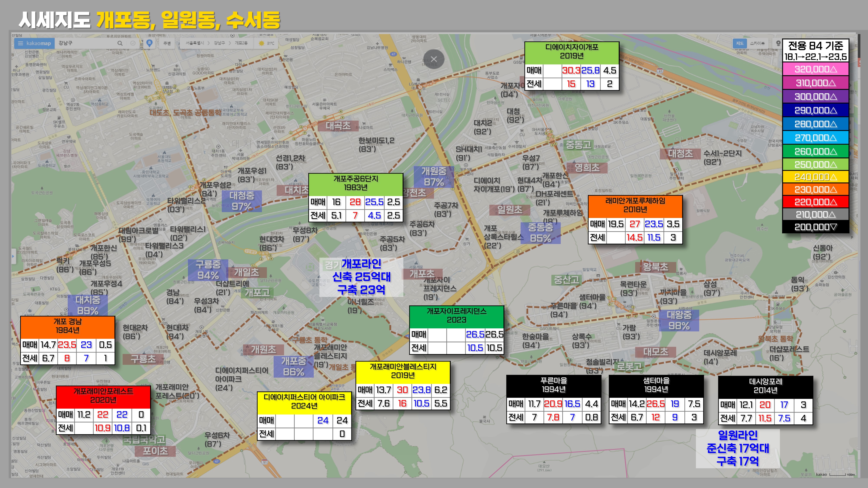Viewport: 868px width, 488px height.
Task: Click the 320,000 pink legend swatch
Action: tap(815, 69)
